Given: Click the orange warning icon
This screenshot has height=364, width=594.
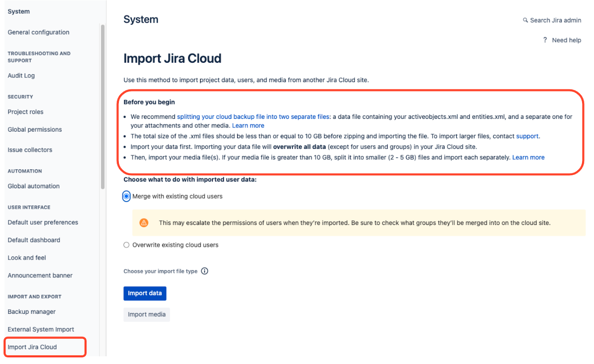Looking at the screenshot, I should pyautogui.click(x=144, y=223).
